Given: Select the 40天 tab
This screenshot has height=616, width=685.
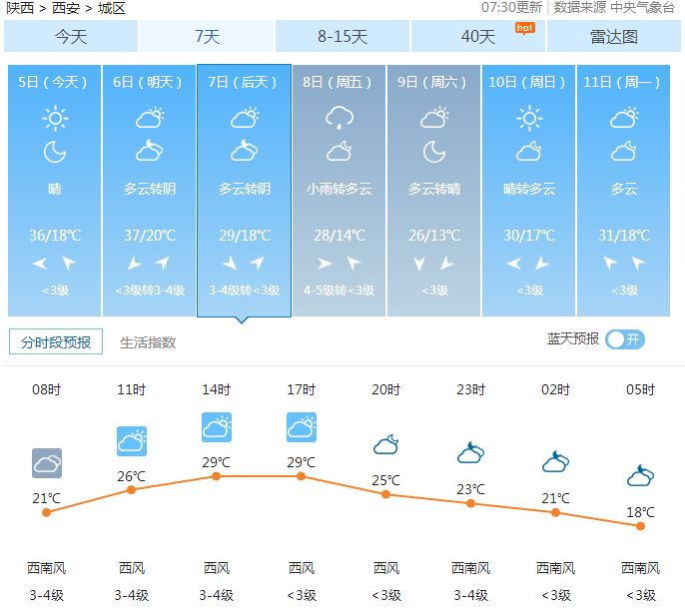Looking at the screenshot, I should pyautogui.click(x=478, y=36).
